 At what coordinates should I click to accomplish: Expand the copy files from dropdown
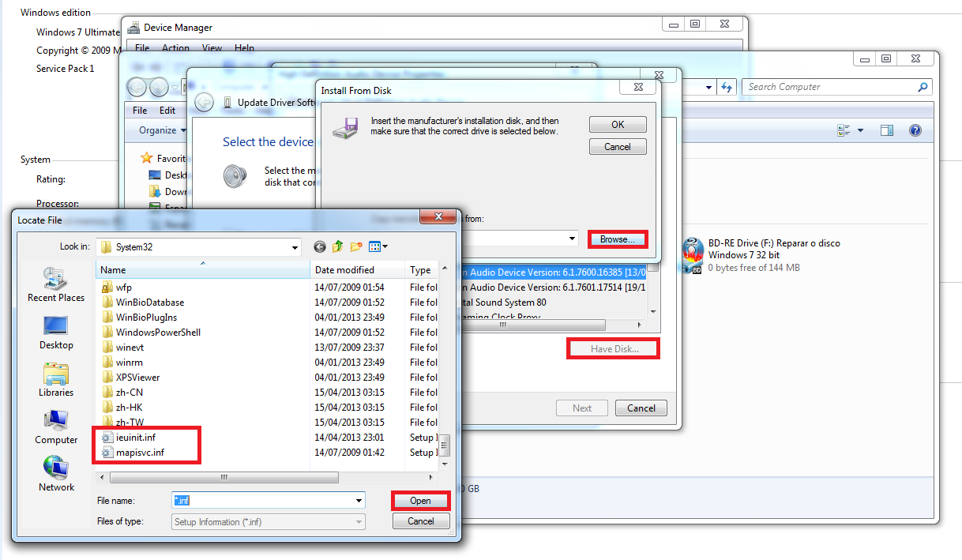click(573, 239)
